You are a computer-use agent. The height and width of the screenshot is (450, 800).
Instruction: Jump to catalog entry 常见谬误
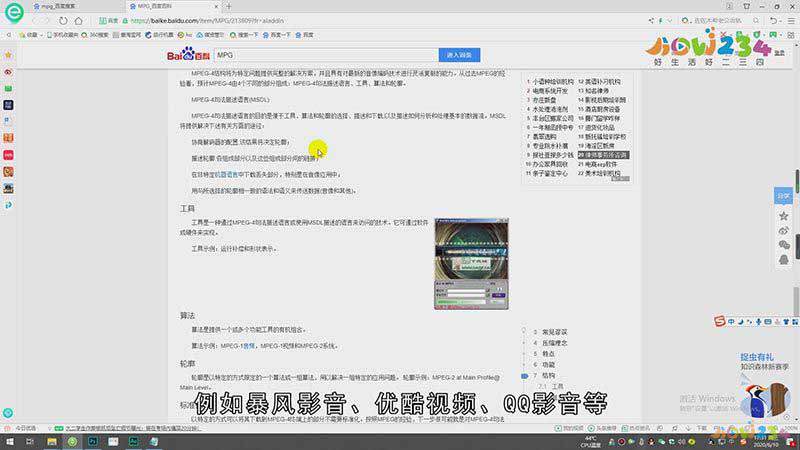(x=554, y=332)
